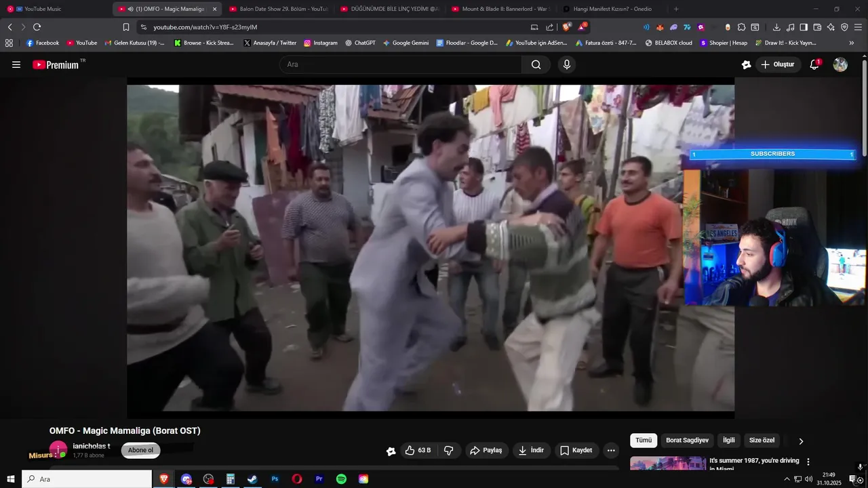
Task: Toggle the browser sidebar panel
Action: pos(804,27)
